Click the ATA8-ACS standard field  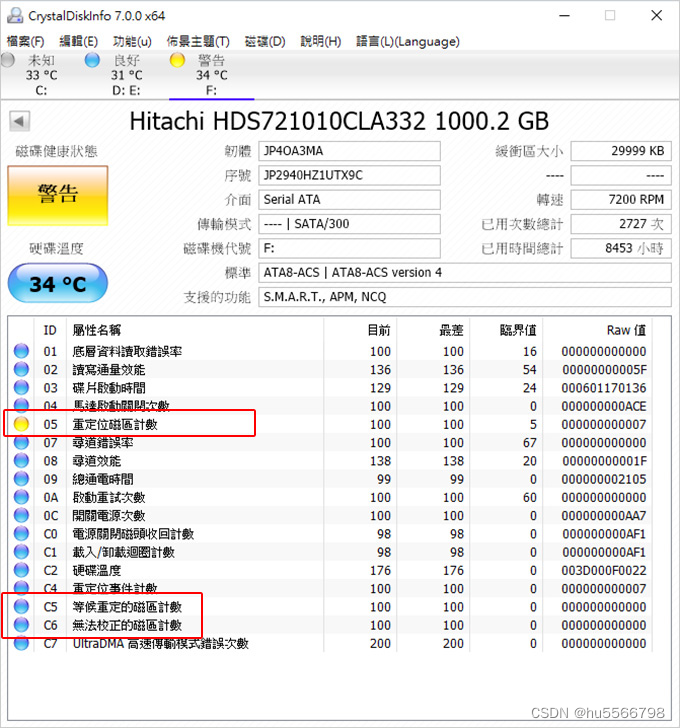point(465,273)
